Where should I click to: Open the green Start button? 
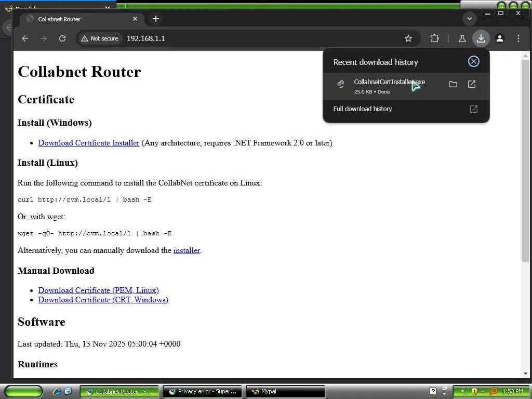24,391
